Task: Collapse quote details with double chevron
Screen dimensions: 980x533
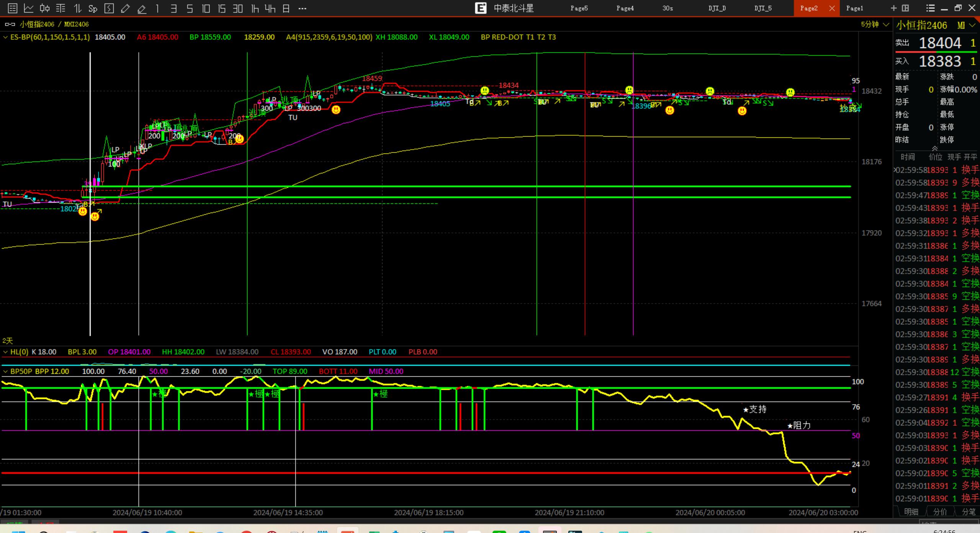Action: pos(935,148)
